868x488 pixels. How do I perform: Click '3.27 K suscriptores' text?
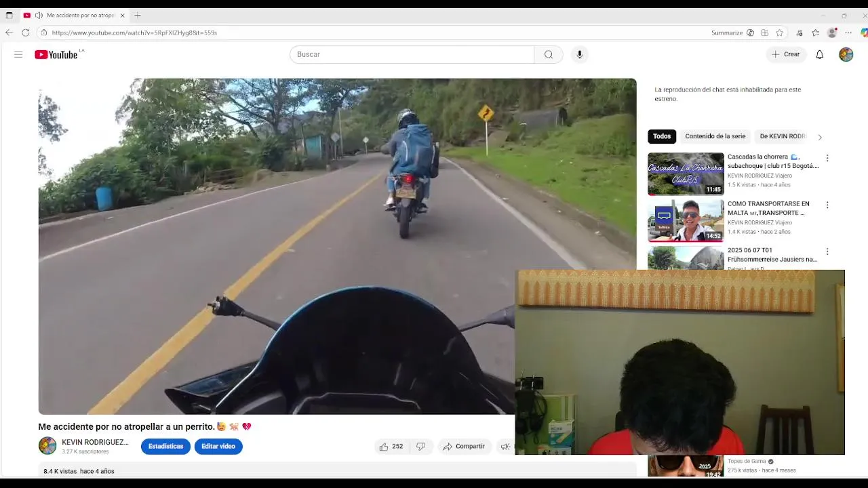click(x=85, y=451)
